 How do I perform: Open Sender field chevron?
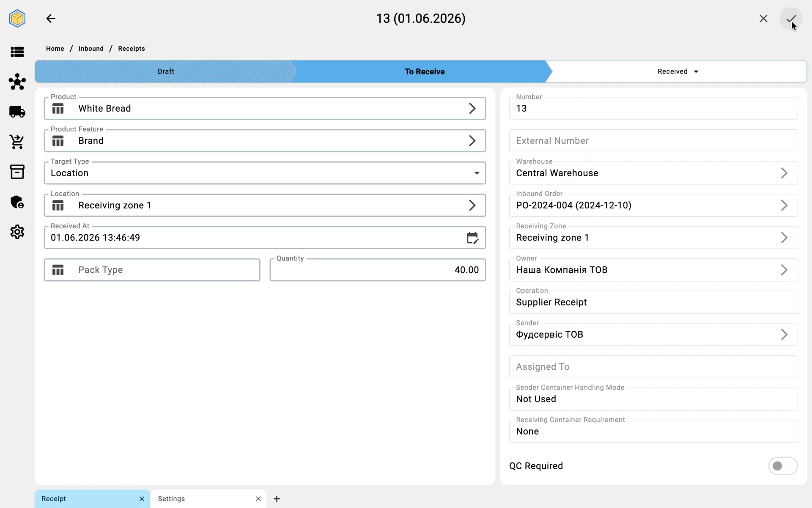(x=784, y=335)
